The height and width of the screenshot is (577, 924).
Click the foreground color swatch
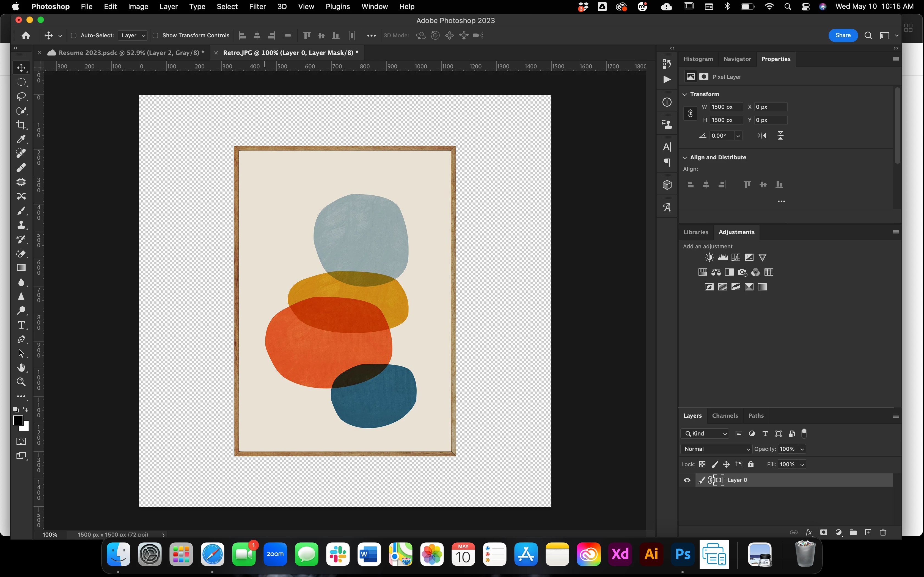(x=18, y=420)
